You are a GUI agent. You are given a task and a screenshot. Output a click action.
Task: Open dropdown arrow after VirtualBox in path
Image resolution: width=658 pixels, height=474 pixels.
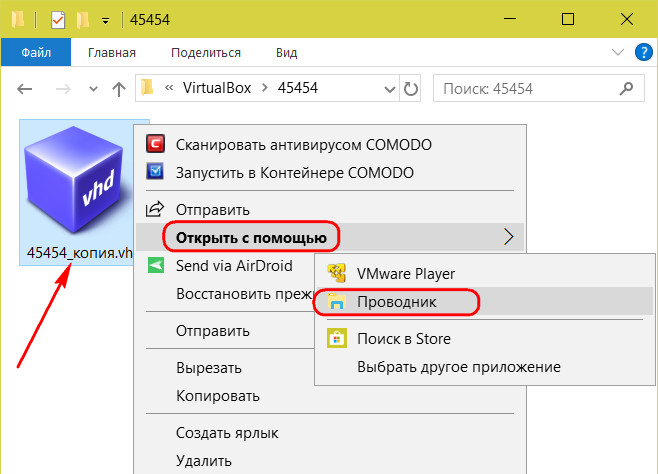tap(264, 88)
